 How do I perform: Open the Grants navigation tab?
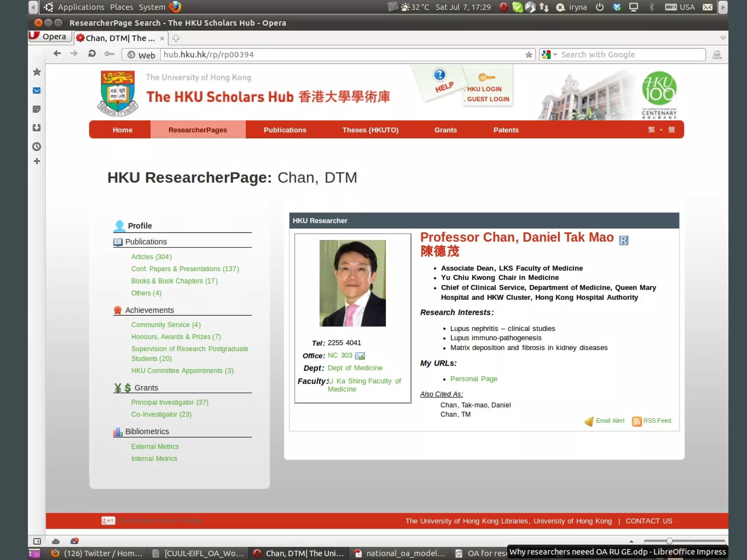(445, 130)
